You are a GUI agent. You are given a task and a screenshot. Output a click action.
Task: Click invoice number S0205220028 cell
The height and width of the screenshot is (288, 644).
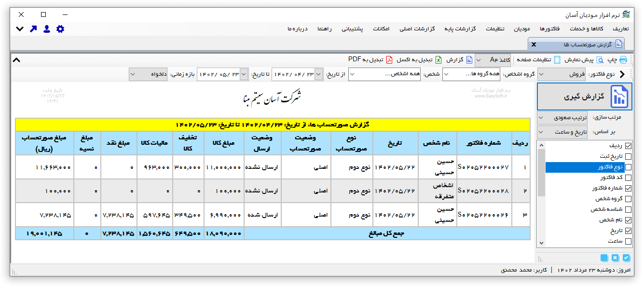point(484,191)
